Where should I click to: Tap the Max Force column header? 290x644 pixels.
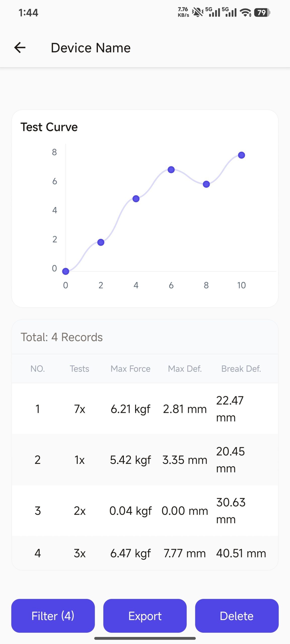point(130,369)
